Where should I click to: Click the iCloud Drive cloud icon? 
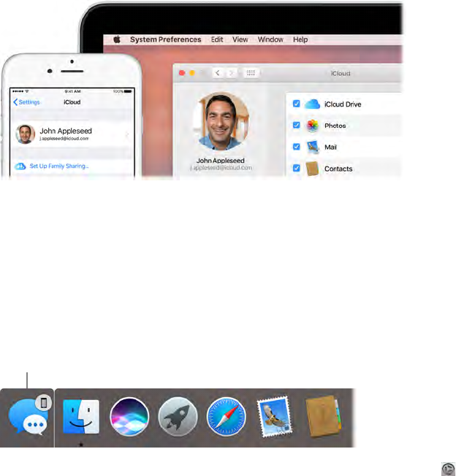(312, 104)
